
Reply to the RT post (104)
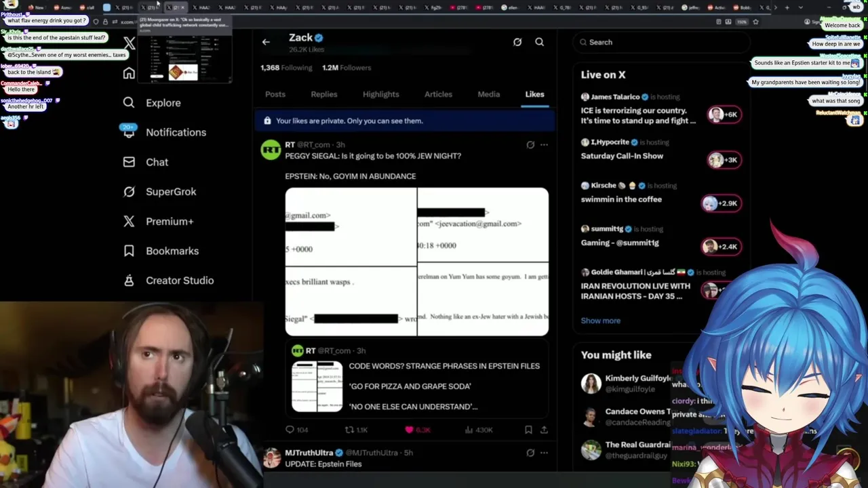coord(296,430)
